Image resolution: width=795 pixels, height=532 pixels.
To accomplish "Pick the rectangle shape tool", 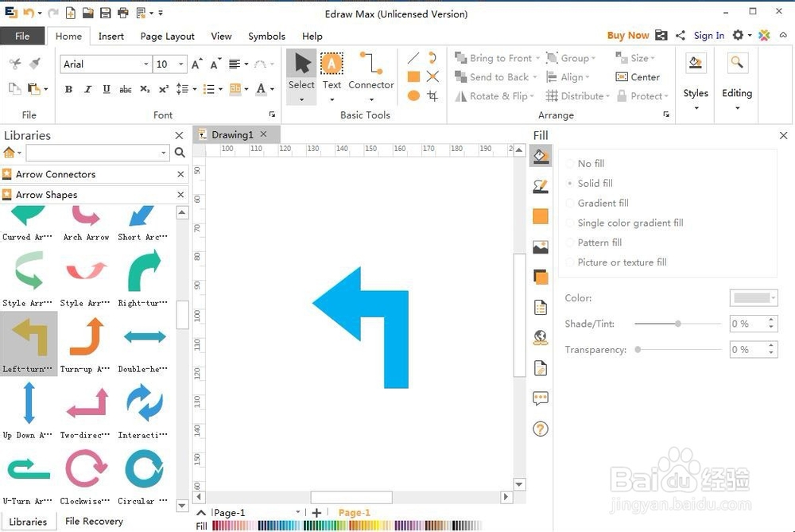I will click(413, 76).
